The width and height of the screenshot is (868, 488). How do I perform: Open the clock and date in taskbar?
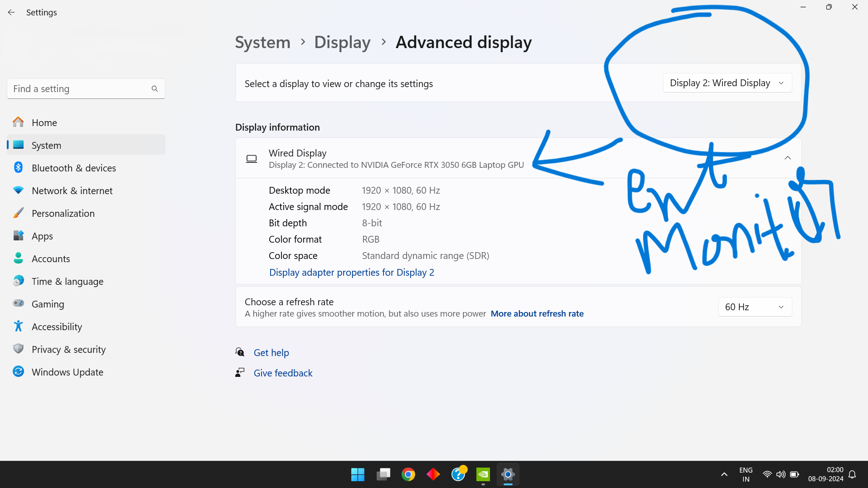pyautogui.click(x=825, y=474)
